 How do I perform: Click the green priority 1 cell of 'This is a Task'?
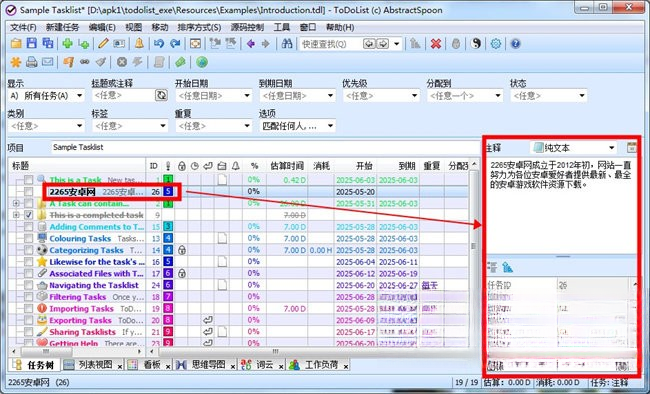[168, 180]
